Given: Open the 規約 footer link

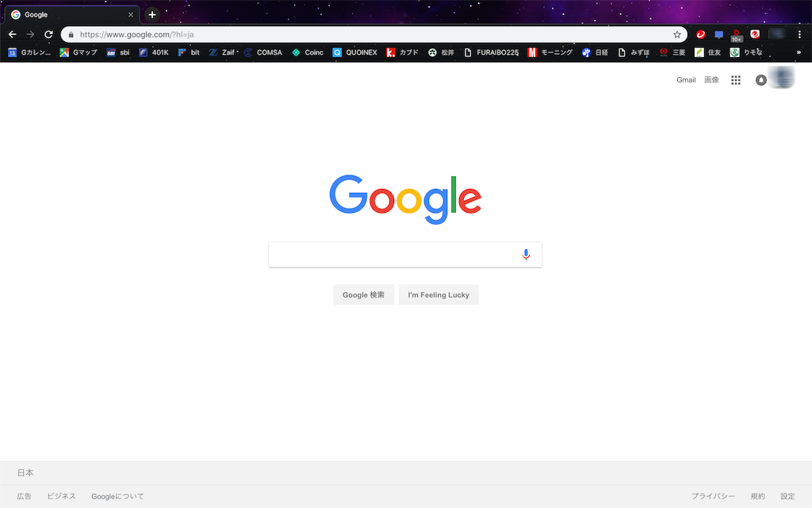Looking at the screenshot, I should [757, 496].
